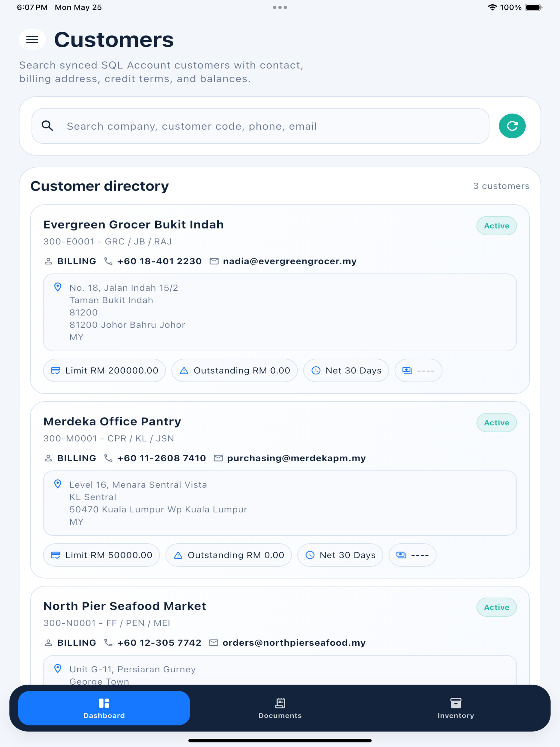Tap the '3 customers' count label
Viewport: 560px width, 747px height.
(501, 186)
